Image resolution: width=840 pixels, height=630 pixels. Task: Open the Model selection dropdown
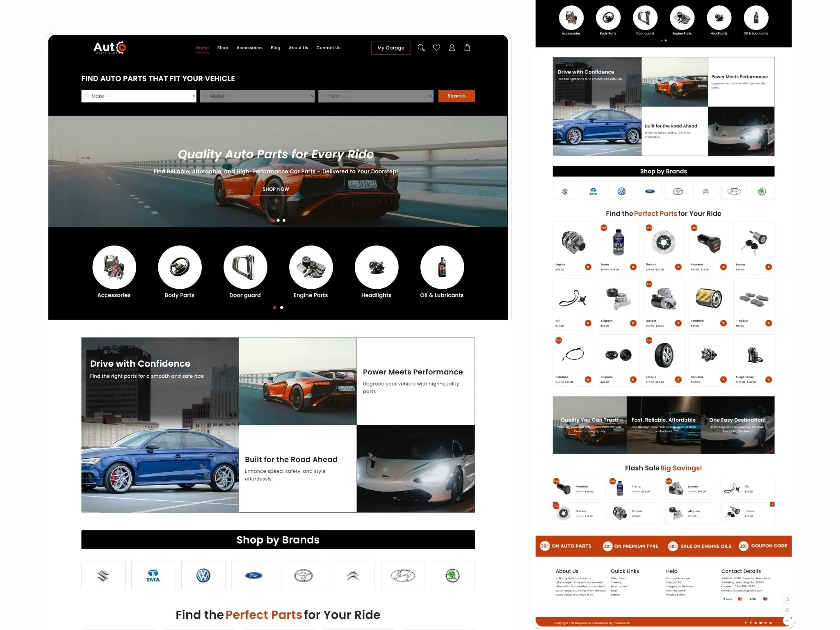pyautogui.click(x=257, y=96)
